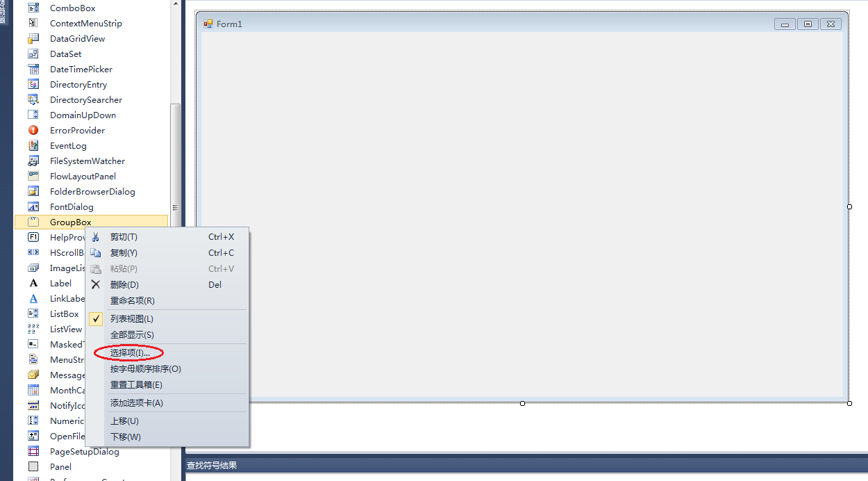Click the ContextMenuStrip toolbox icon

point(33,24)
